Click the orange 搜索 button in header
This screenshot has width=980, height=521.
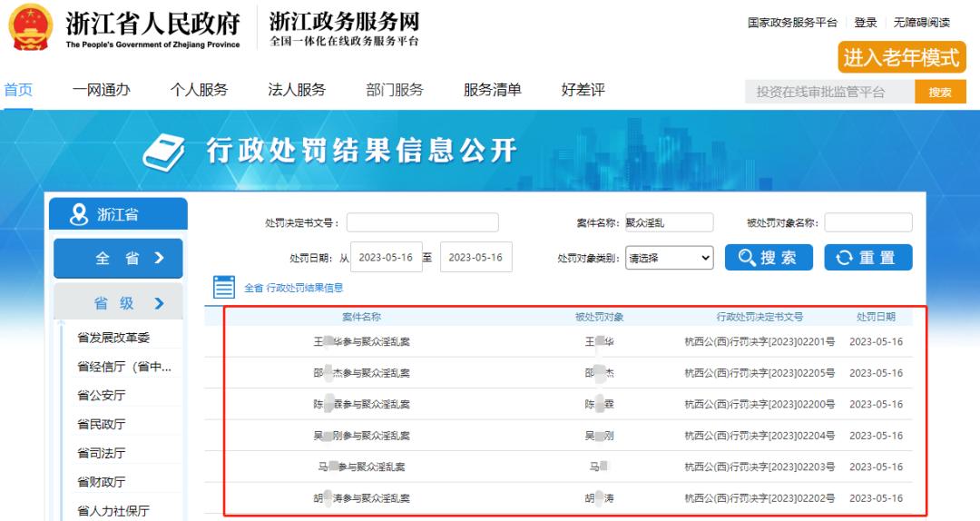(940, 92)
